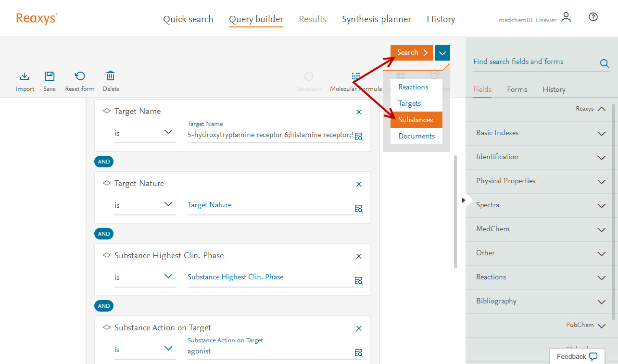Click the Reset form icon
618x364 pixels.
[80, 76]
